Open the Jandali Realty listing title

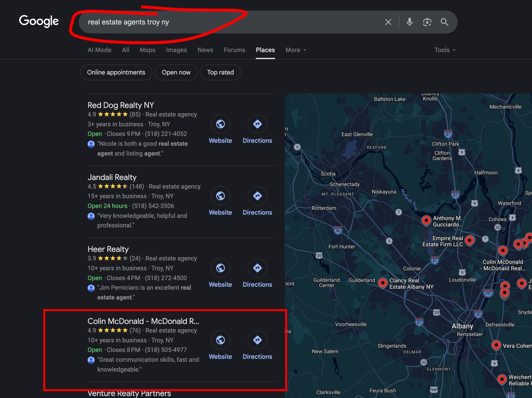112,177
